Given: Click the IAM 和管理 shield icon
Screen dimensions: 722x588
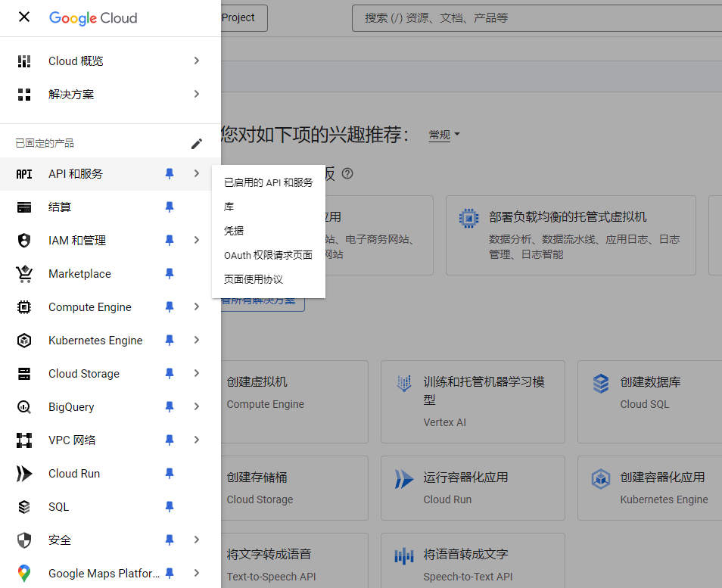Looking at the screenshot, I should (x=24, y=241).
